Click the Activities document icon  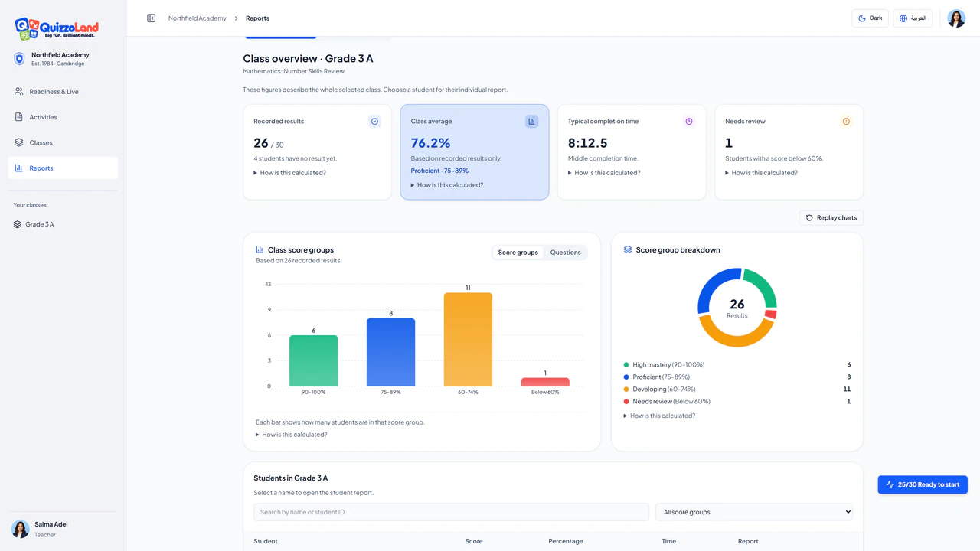(x=19, y=117)
